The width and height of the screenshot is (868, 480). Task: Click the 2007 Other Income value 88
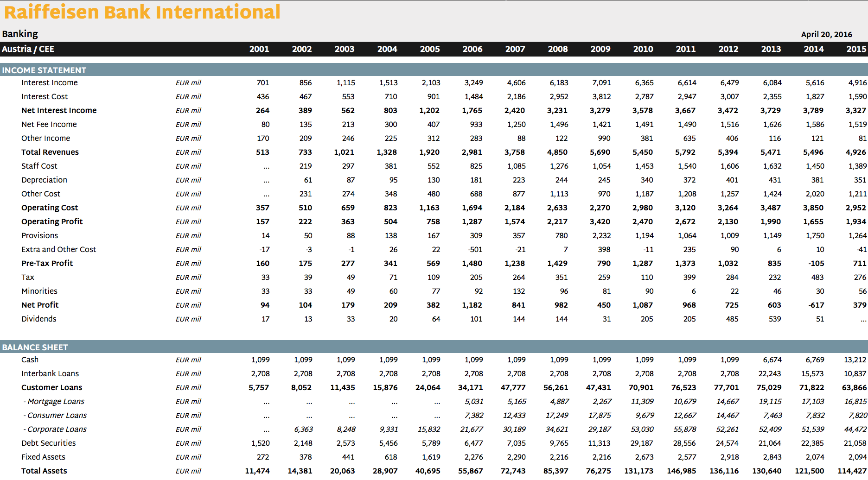pos(521,138)
